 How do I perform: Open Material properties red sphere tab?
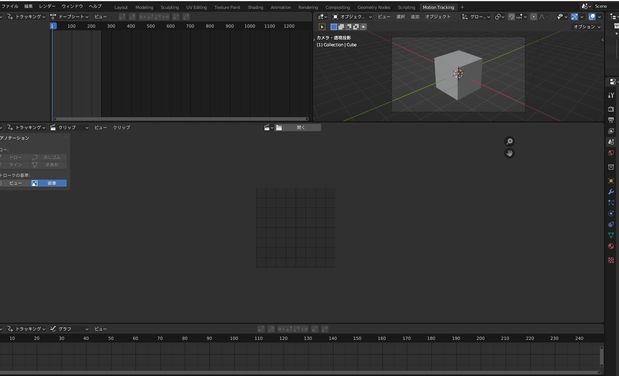[x=611, y=246]
